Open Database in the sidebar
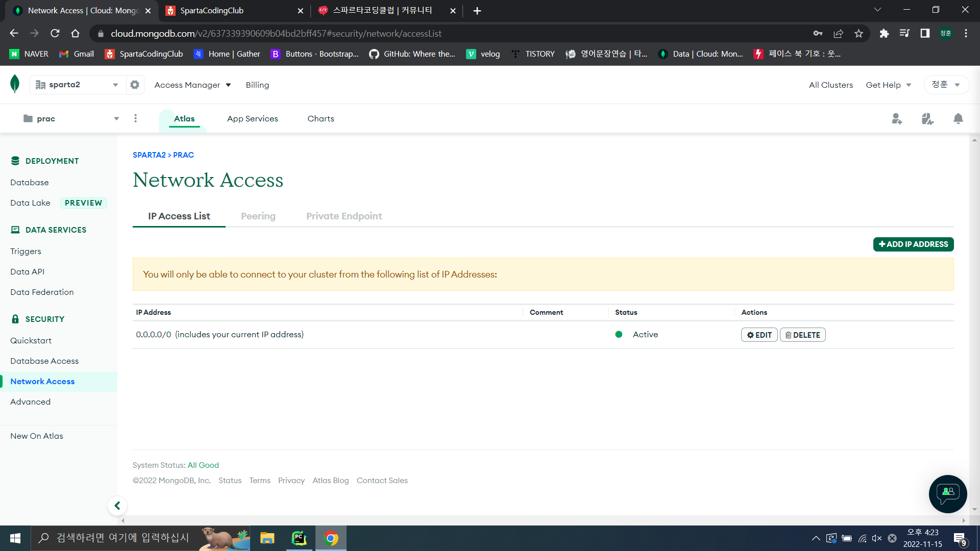980x551 pixels. pos(30,183)
